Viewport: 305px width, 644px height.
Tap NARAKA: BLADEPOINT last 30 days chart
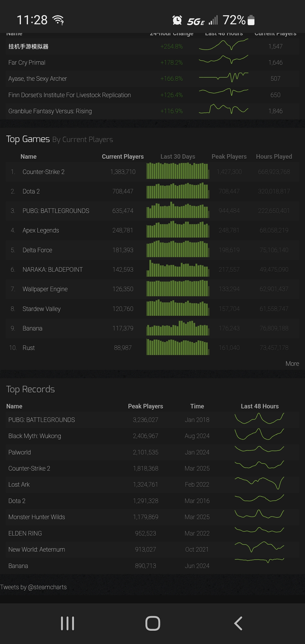(178, 268)
